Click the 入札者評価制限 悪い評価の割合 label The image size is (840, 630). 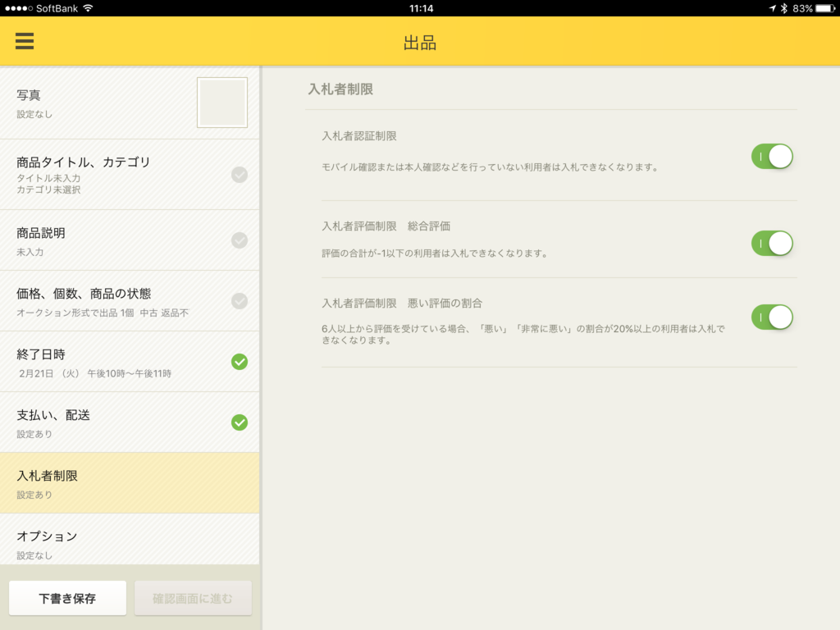pyautogui.click(x=402, y=304)
